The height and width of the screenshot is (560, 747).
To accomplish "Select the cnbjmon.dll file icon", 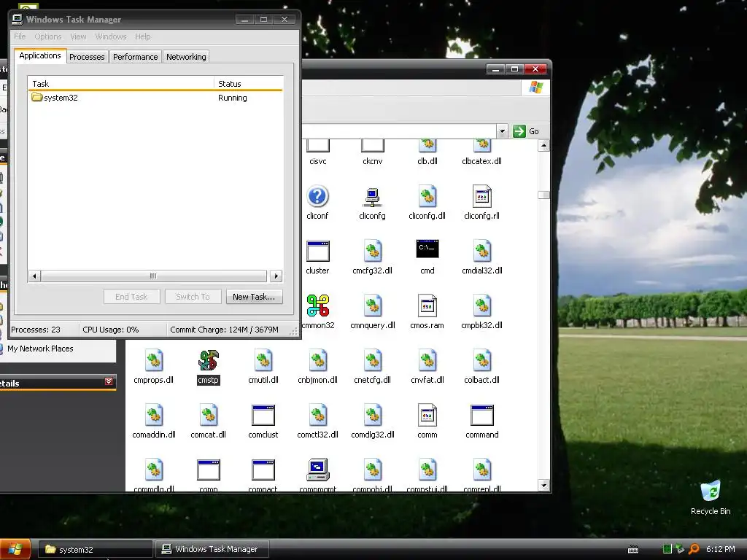I will [318, 360].
